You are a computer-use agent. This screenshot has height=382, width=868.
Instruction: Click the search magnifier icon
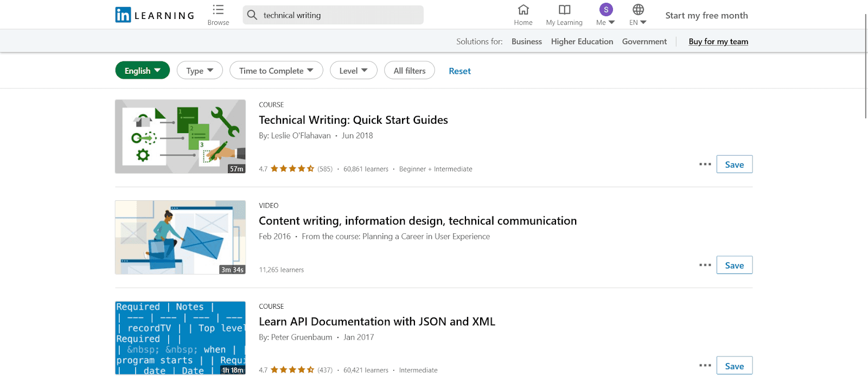point(252,15)
